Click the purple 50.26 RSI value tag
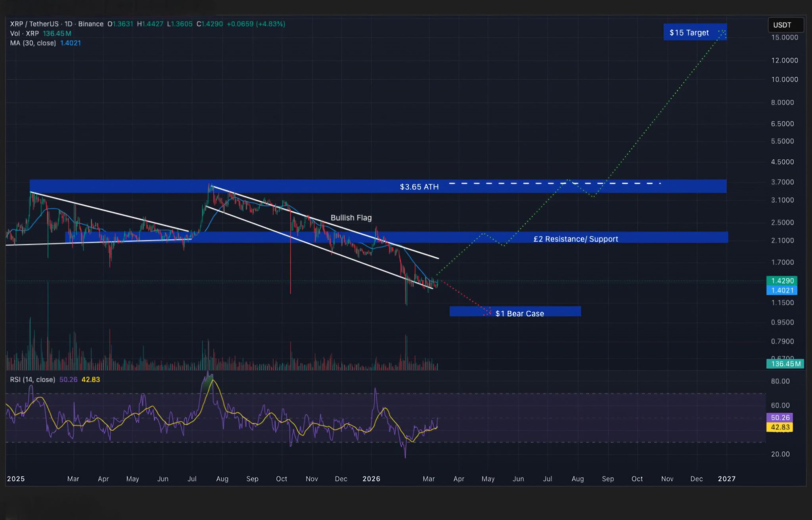The image size is (812, 520). [780, 417]
